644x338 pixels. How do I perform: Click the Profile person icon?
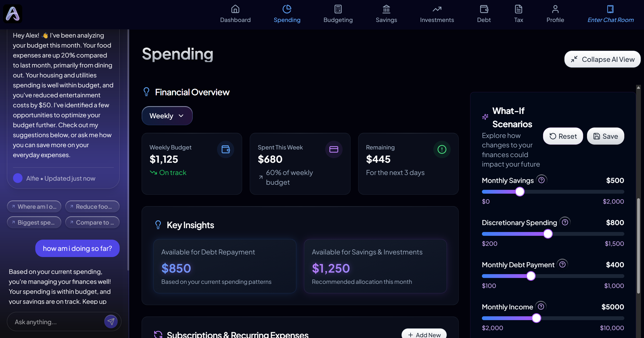point(555,9)
